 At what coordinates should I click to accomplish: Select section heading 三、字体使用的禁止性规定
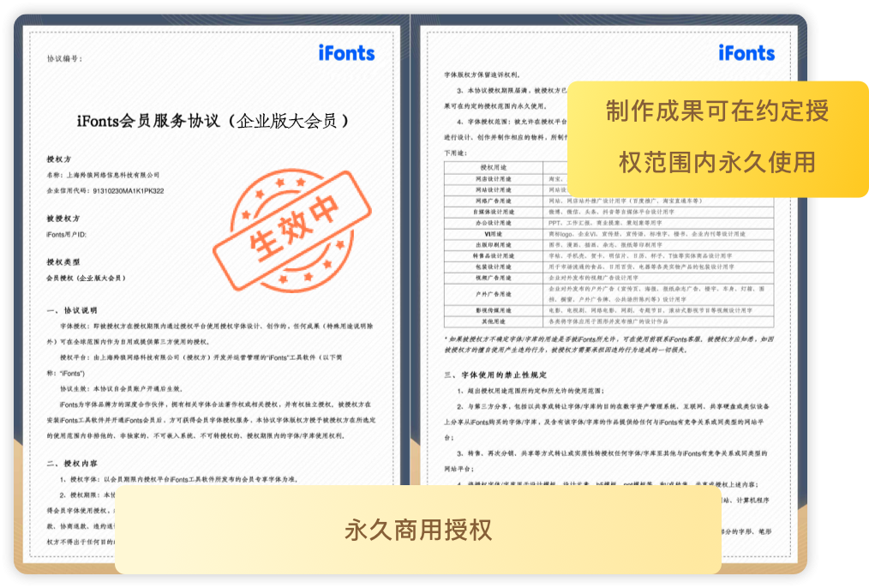(495, 375)
